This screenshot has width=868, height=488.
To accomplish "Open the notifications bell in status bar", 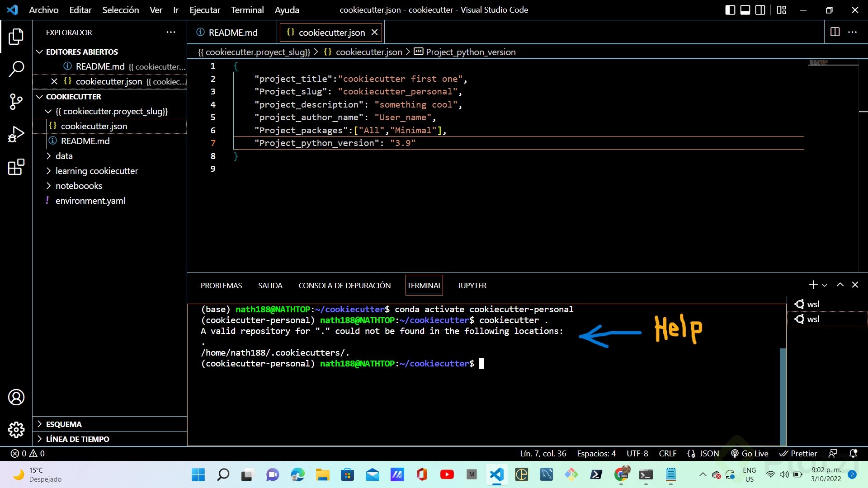I will [x=853, y=453].
